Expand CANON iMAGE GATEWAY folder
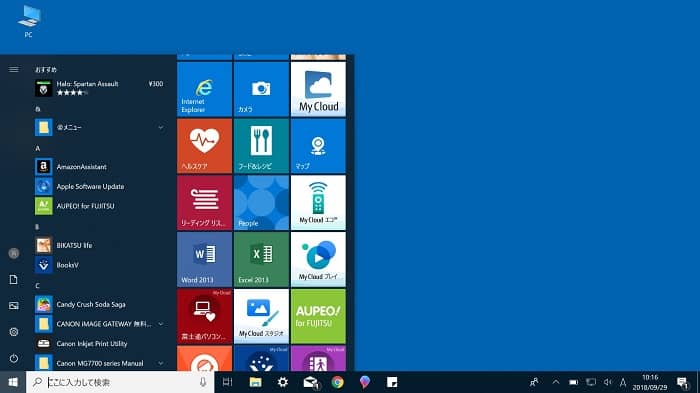 (x=100, y=324)
